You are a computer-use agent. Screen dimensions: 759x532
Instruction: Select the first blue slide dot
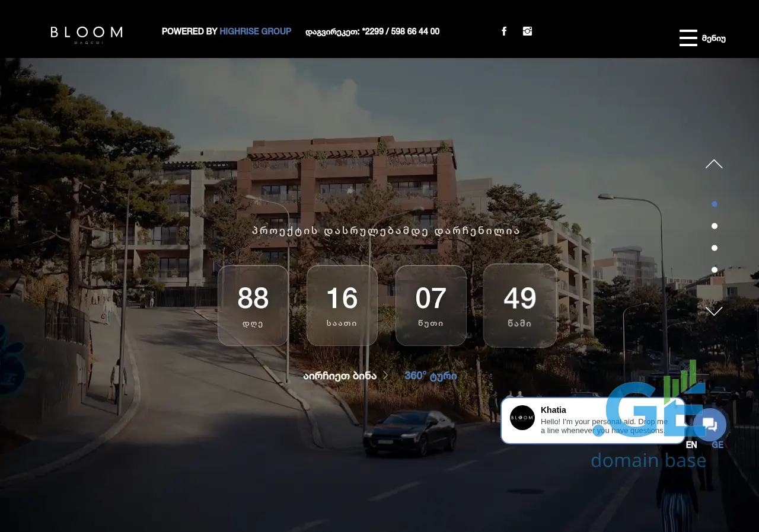coord(715,204)
